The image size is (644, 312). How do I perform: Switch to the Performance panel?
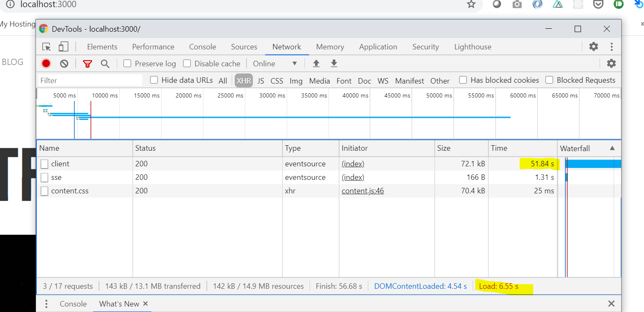(153, 46)
